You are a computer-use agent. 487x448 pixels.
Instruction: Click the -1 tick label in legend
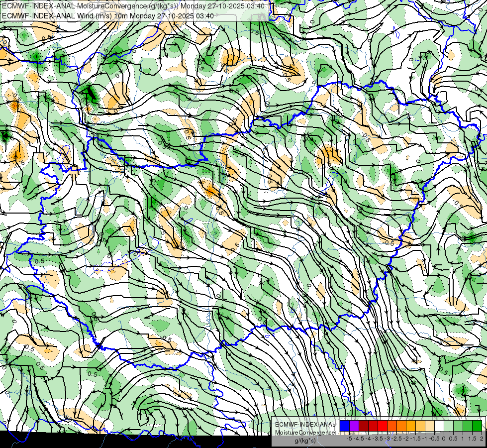pos(425,439)
